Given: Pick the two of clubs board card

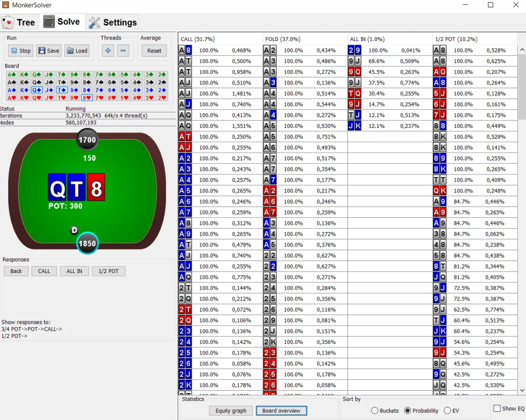Looking at the screenshot, I should tap(162, 74).
